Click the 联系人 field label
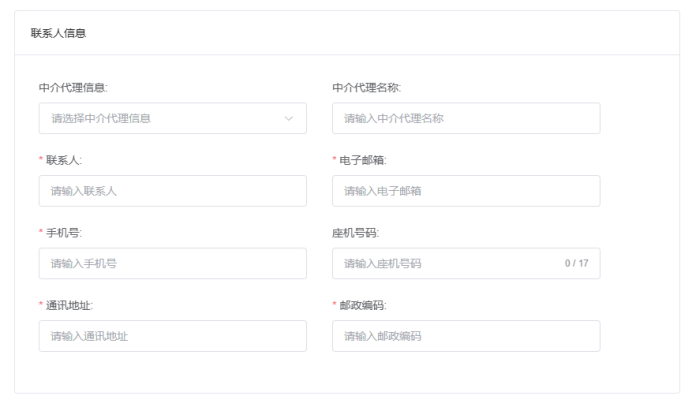The image size is (693, 408). (64, 160)
